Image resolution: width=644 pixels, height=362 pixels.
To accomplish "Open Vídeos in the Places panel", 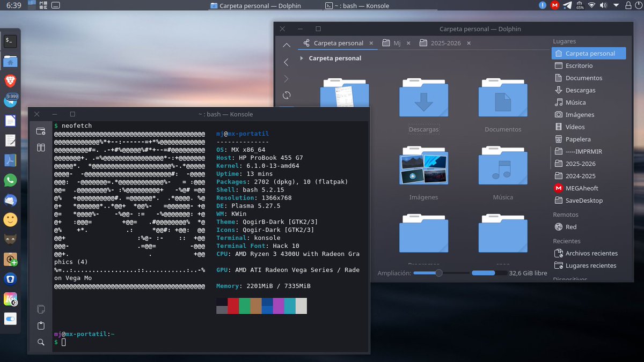I will tap(589, 127).
